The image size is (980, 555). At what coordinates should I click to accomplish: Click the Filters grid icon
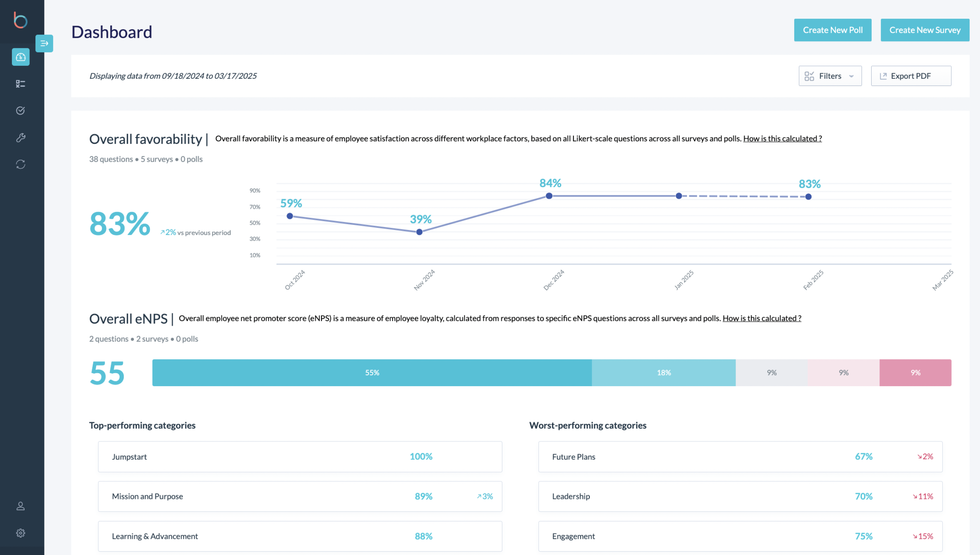coord(809,76)
